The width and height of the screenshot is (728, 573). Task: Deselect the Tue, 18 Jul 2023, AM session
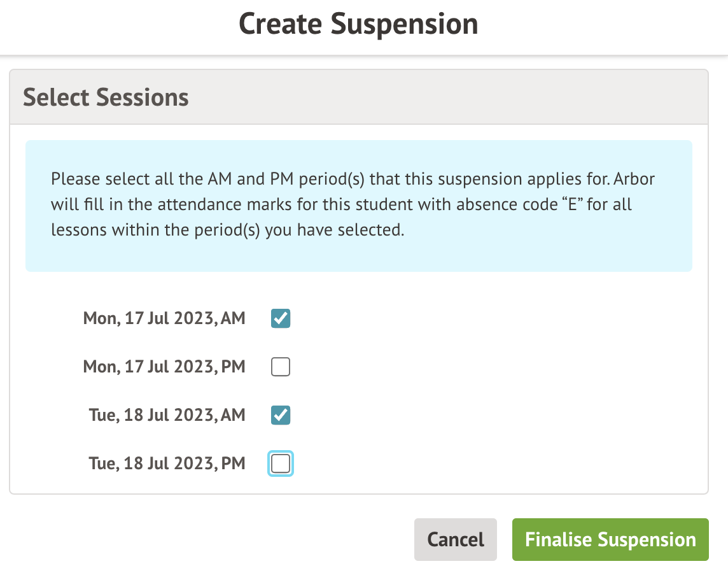tap(281, 415)
